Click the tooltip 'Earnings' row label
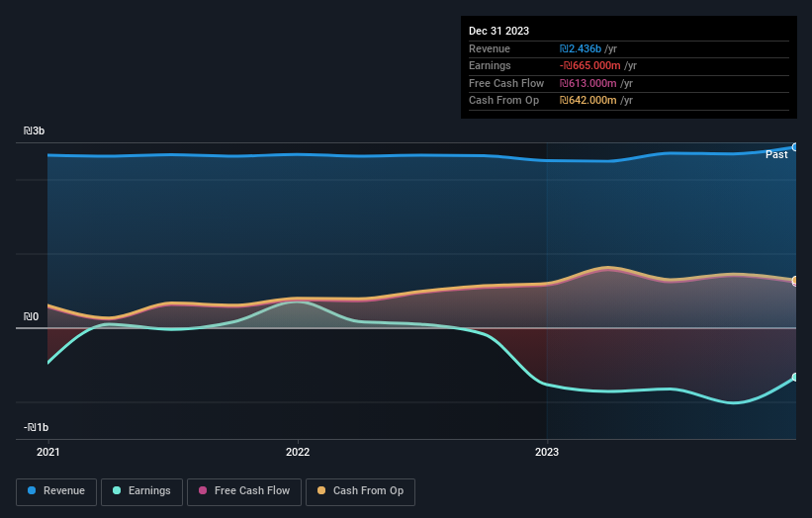This screenshot has height=518, width=812. 490,65
